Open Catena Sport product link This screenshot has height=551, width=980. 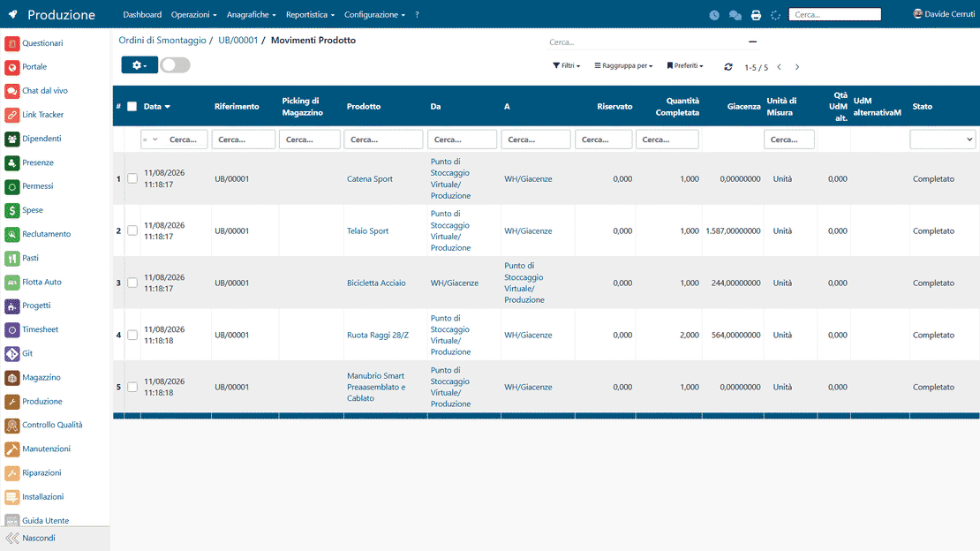point(370,179)
